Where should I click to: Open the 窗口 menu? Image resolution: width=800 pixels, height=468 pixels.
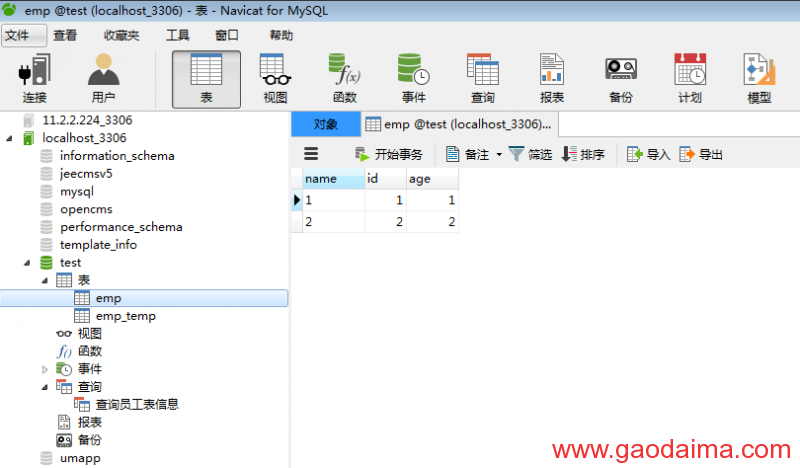pos(227,35)
